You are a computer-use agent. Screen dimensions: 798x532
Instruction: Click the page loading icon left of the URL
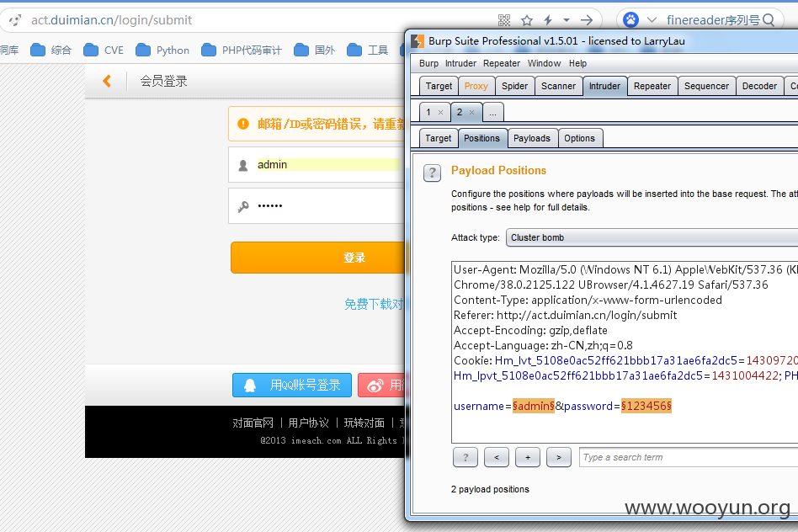point(15,20)
